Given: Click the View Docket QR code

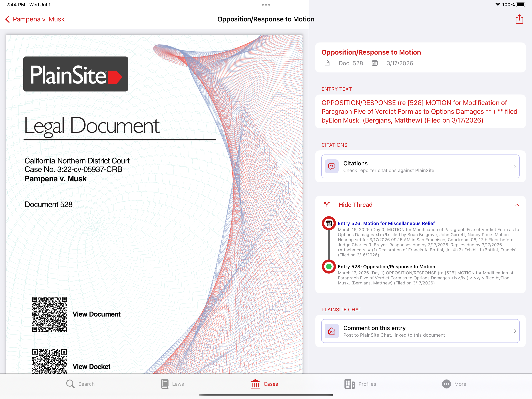Looking at the screenshot, I should click(49, 361).
